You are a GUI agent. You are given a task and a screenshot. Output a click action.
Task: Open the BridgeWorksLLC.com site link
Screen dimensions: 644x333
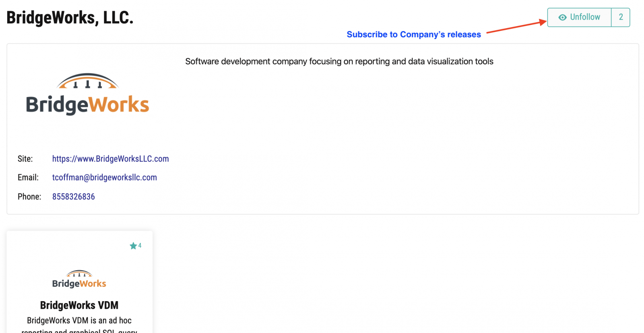click(110, 159)
